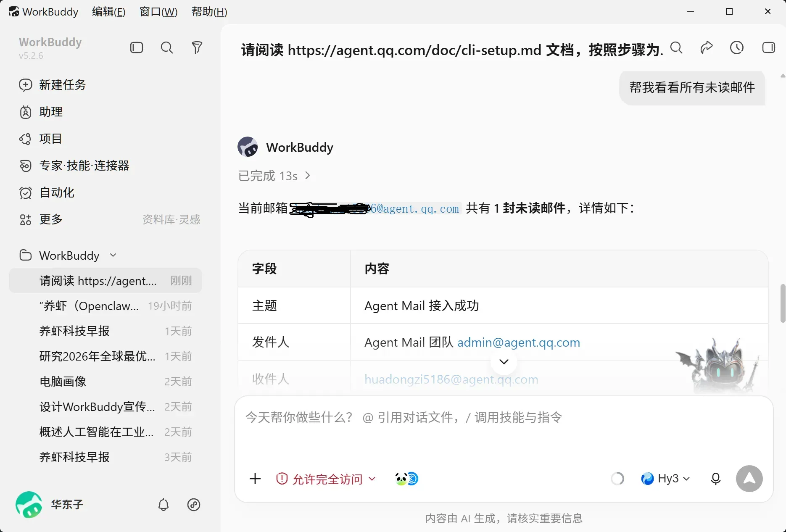
Task: Click the 字段 column header
Action: (x=294, y=269)
